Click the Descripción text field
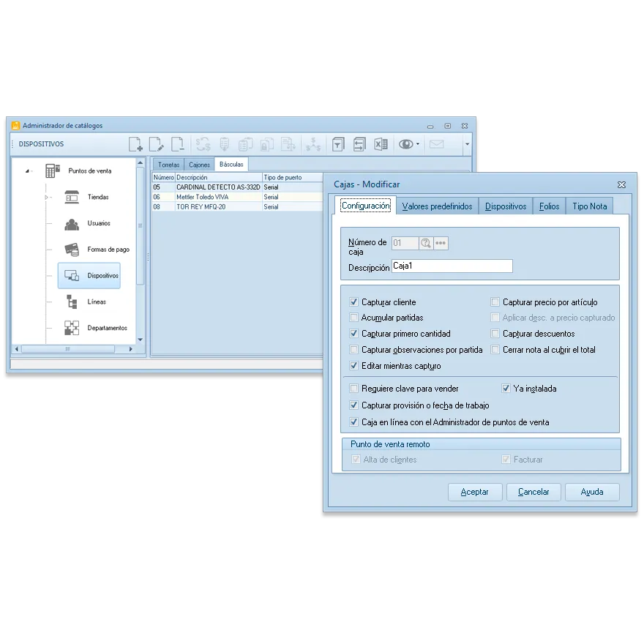This screenshot has height=644, width=644. click(x=452, y=266)
